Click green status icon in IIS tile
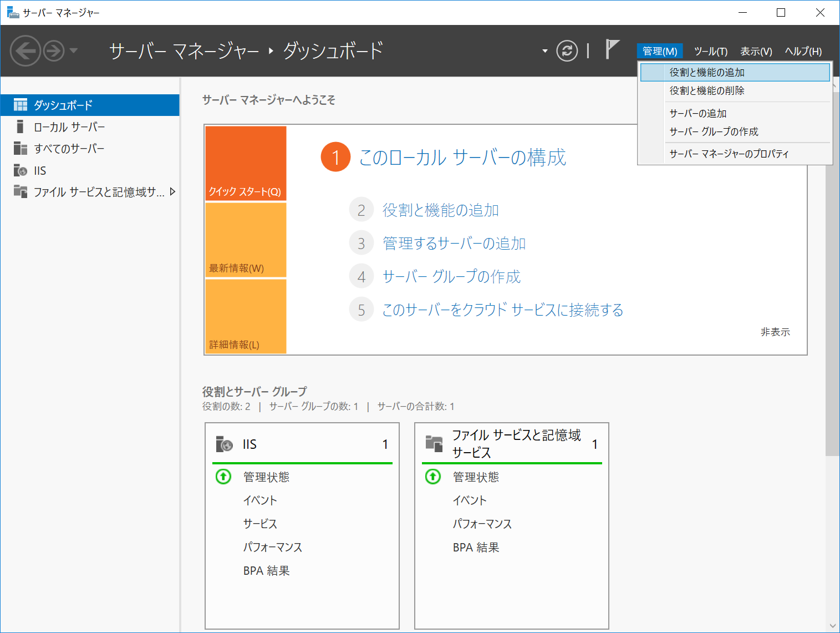The width and height of the screenshot is (840, 633). 223,477
